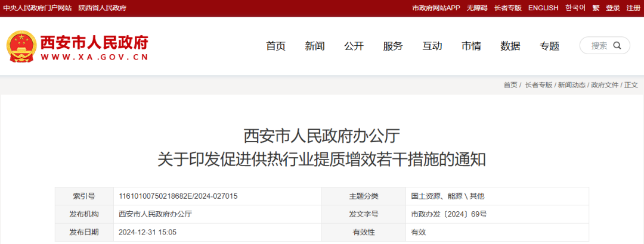Go to 首页 in main navigation
This screenshot has width=644, height=244.
[x=275, y=46]
